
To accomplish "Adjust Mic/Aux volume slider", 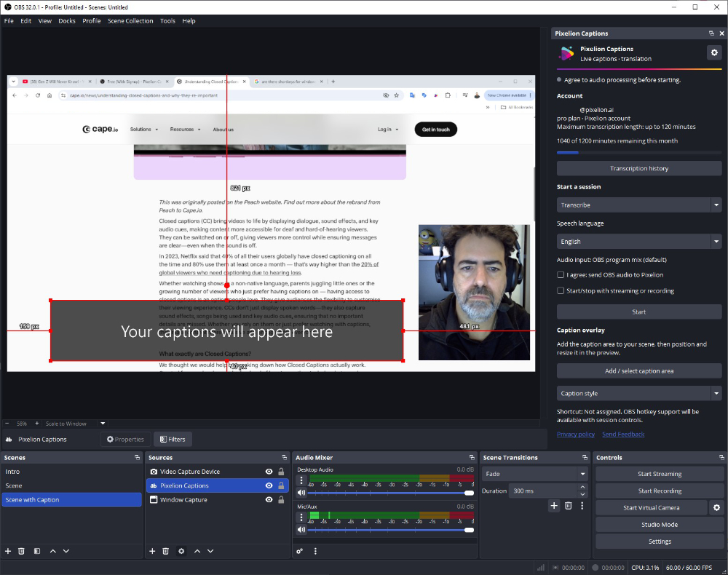I will (390, 530).
